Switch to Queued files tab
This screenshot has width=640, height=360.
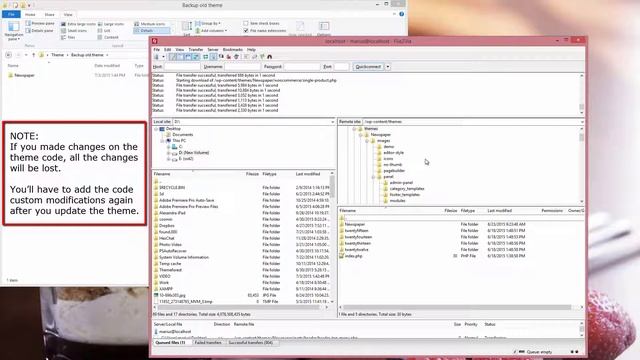coord(171,343)
